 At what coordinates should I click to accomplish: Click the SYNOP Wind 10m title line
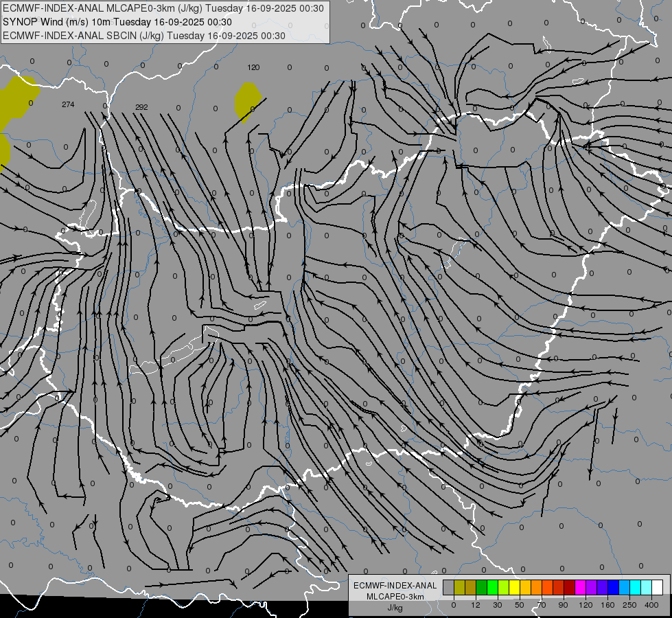pyautogui.click(x=117, y=22)
